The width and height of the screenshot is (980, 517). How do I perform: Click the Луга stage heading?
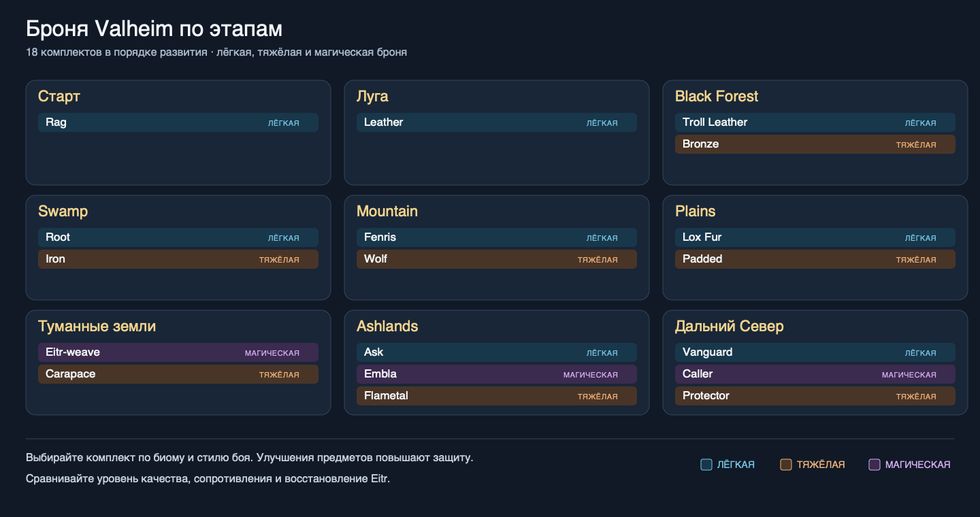(x=372, y=97)
